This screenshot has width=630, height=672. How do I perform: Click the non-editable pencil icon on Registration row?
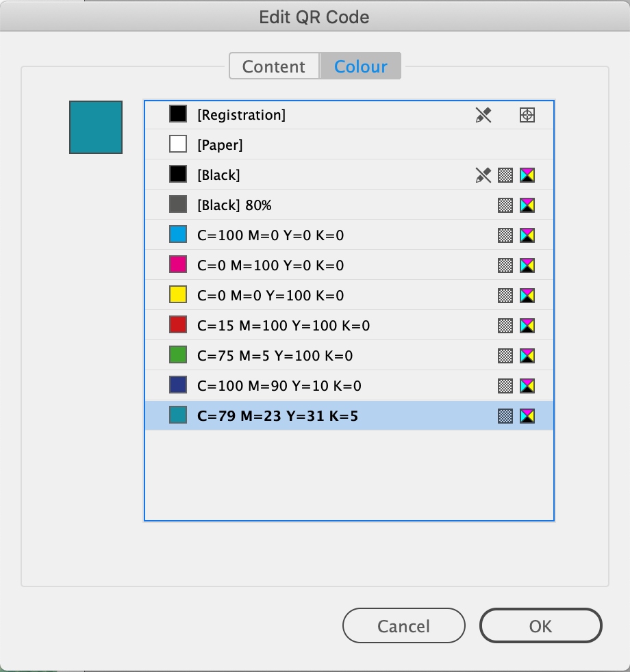[483, 115]
